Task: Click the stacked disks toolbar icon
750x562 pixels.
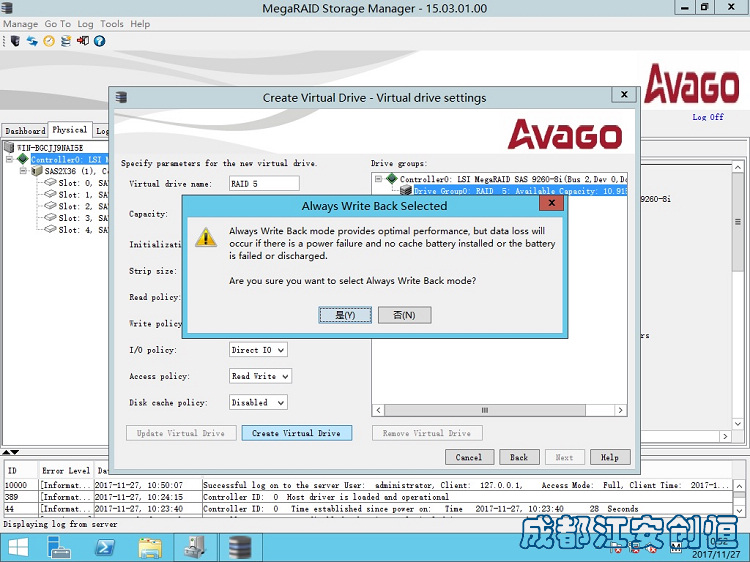Action: point(66,41)
